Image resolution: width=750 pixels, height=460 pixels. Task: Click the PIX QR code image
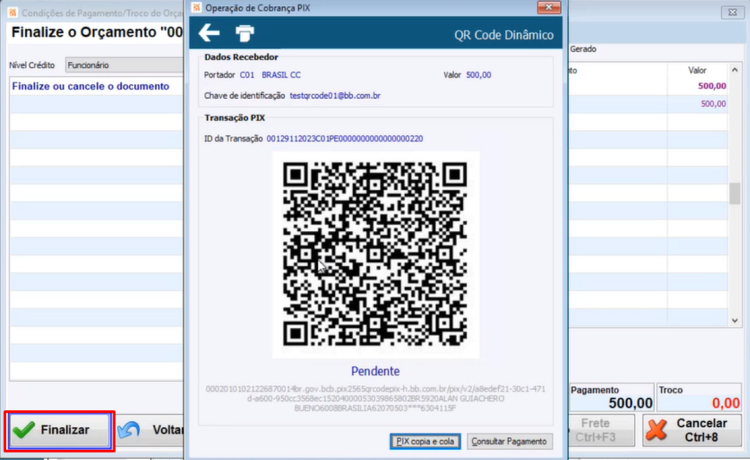[x=375, y=254]
